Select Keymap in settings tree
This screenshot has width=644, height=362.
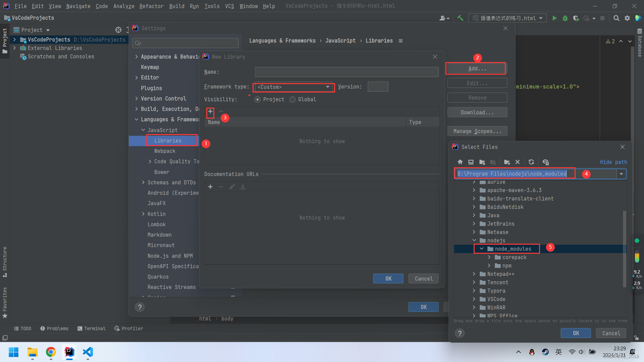tap(150, 67)
